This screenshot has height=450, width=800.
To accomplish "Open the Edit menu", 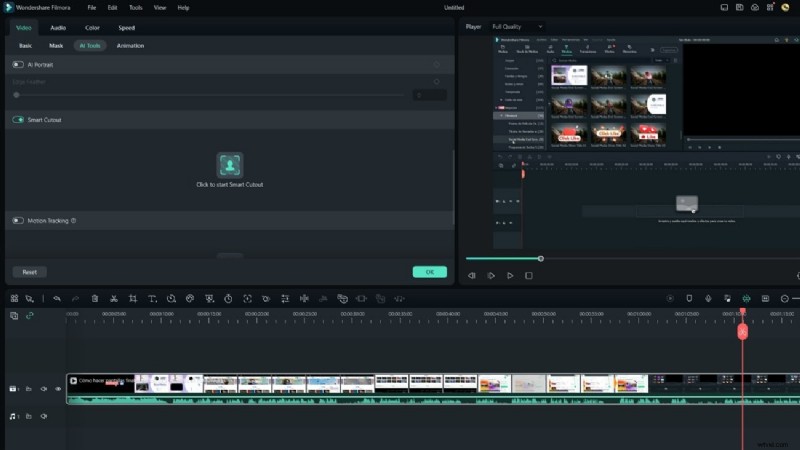I will coord(112,8).
